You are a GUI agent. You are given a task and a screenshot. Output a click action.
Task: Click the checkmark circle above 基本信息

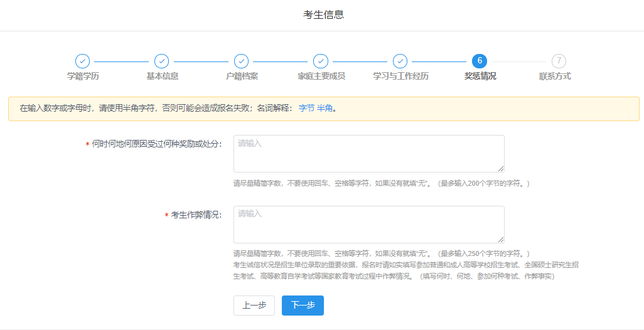pyautogui.click(x=161, y=61)
